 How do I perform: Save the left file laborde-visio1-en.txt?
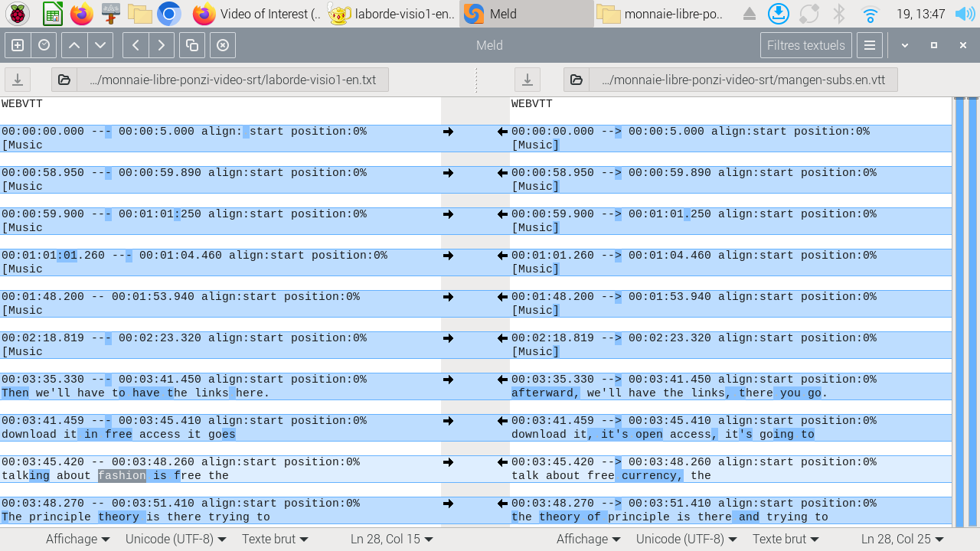coord(18,80)
